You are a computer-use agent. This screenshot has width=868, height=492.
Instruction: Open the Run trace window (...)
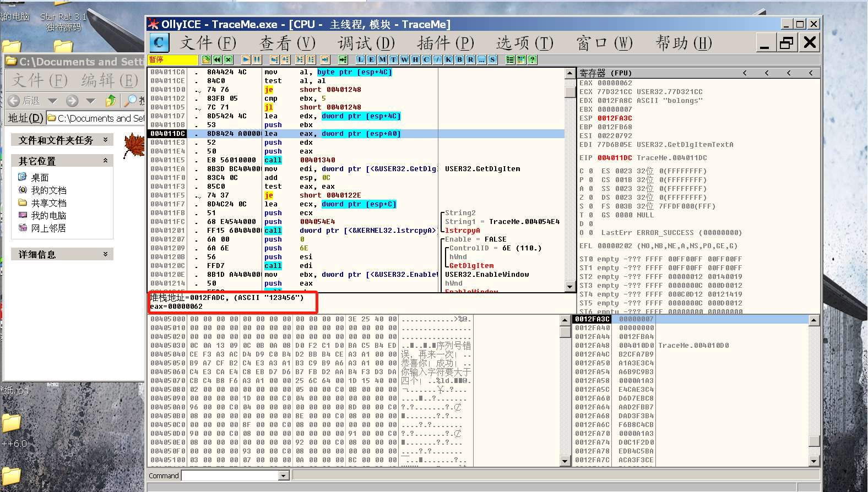click(482, 59)
